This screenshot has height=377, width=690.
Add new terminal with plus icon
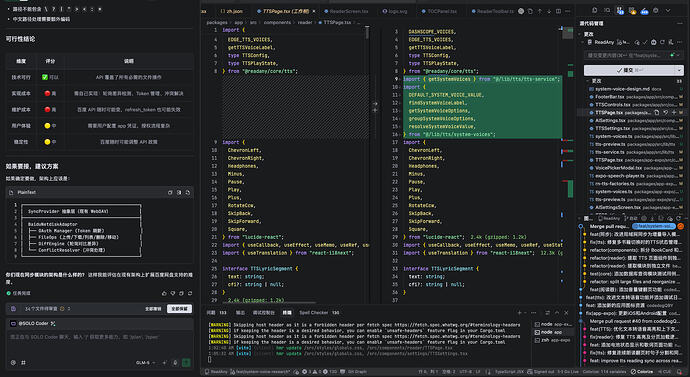tap(520, 313)
